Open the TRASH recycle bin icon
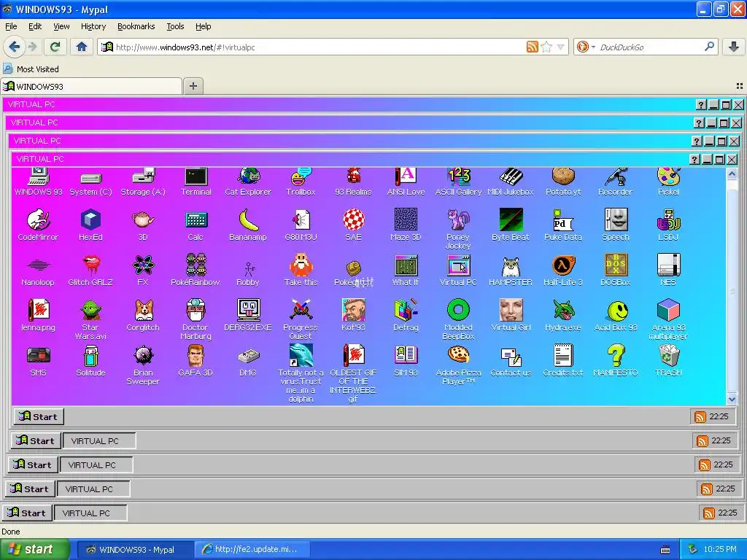The width and height of the screenshot is (747, 560). tap(668, 360)
